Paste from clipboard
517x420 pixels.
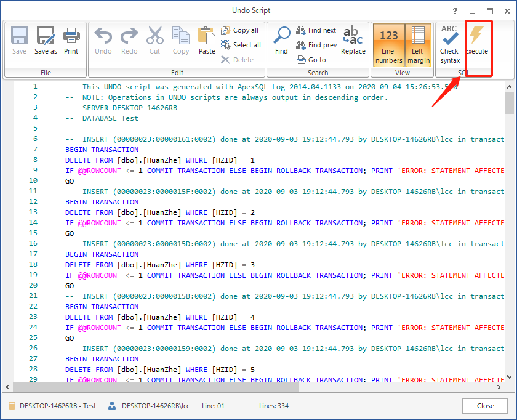point(207,40)
